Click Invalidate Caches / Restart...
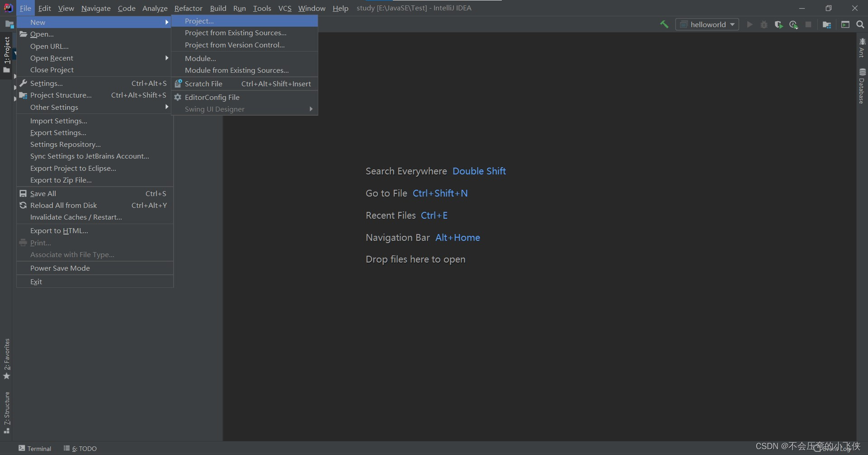 (x=94, y=217)
